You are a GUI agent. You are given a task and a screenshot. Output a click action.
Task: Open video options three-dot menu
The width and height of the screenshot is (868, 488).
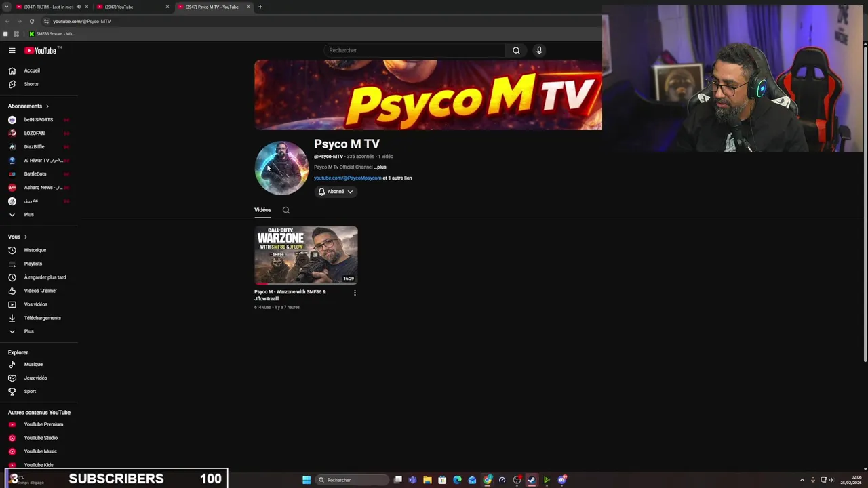[355, 293]
